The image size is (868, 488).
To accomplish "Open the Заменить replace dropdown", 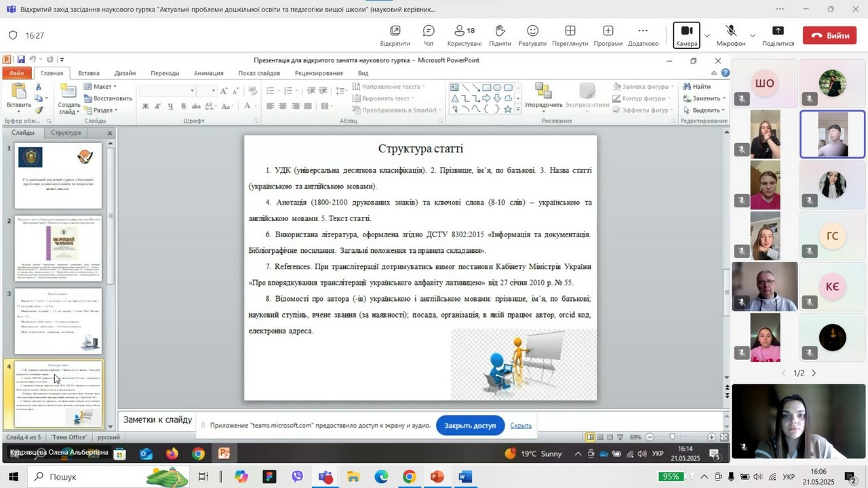I will 704,98.
